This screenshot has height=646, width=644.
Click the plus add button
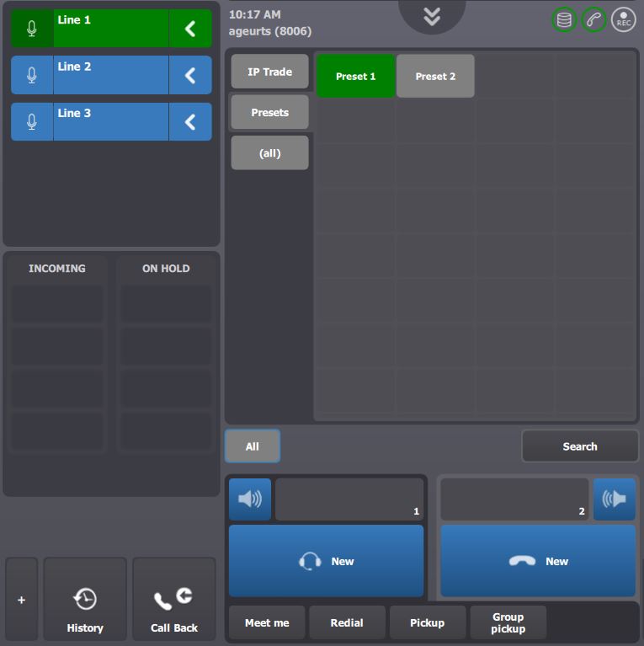21,600
